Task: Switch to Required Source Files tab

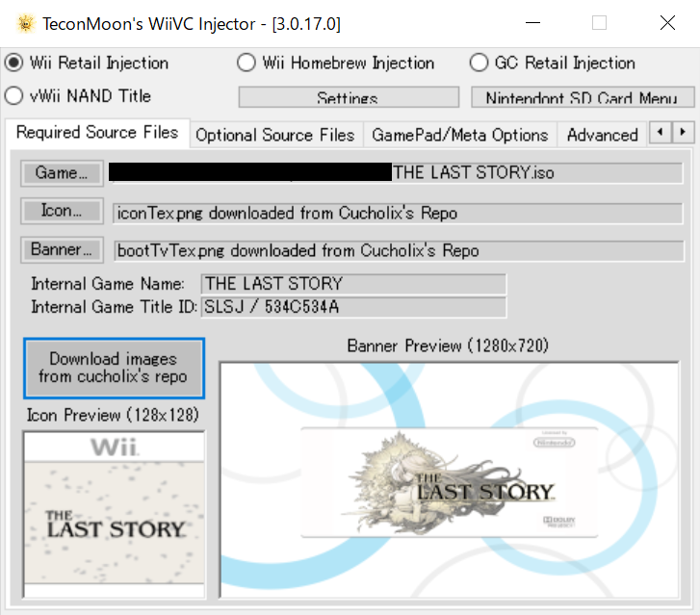Action: coord(97,133)
